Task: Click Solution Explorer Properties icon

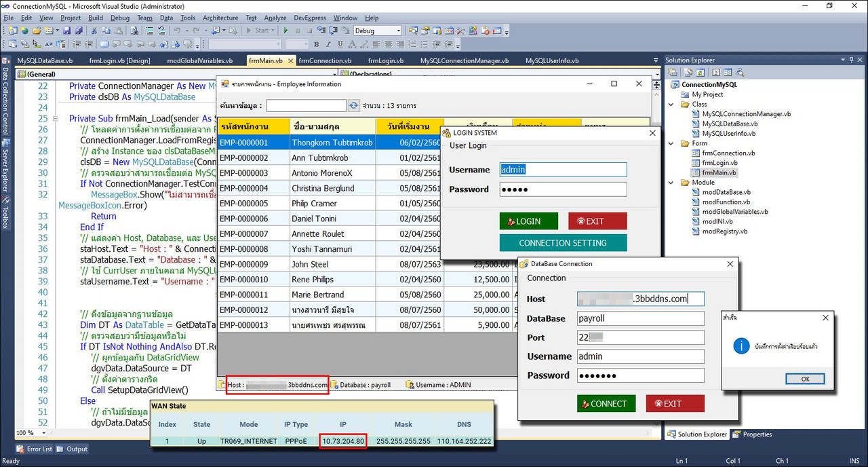Action: click(673, 72)
